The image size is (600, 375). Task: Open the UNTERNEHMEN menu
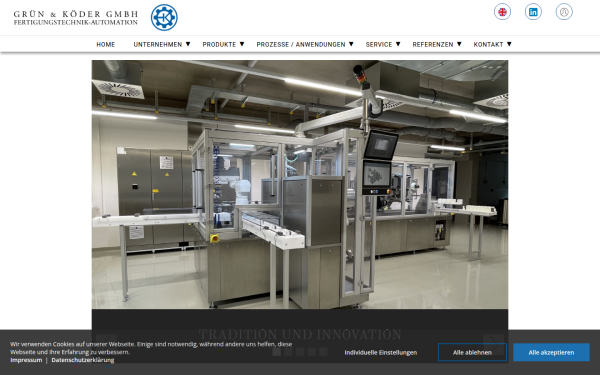(x=158, y=44)
